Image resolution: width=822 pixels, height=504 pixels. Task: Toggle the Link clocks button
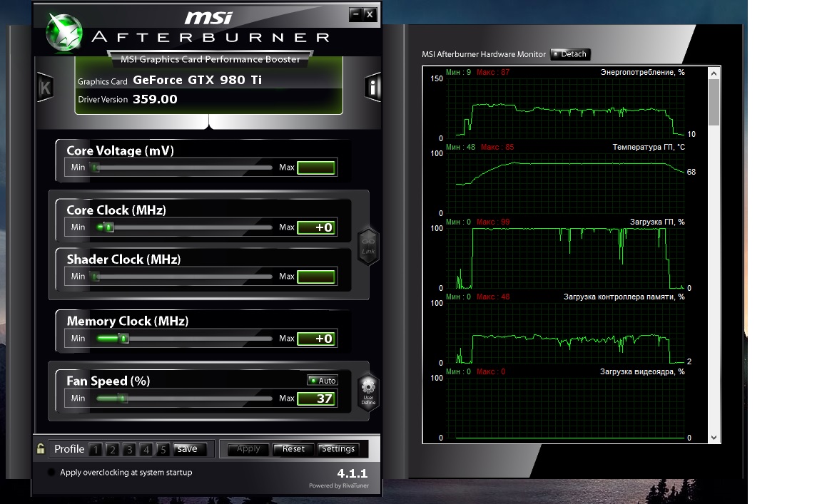(368, 246)
